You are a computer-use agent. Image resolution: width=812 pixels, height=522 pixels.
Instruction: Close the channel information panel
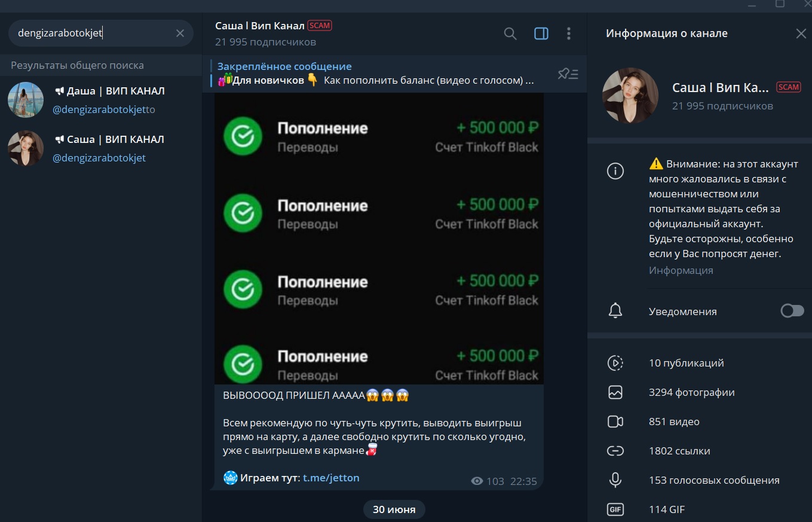[x=801, y=33]
